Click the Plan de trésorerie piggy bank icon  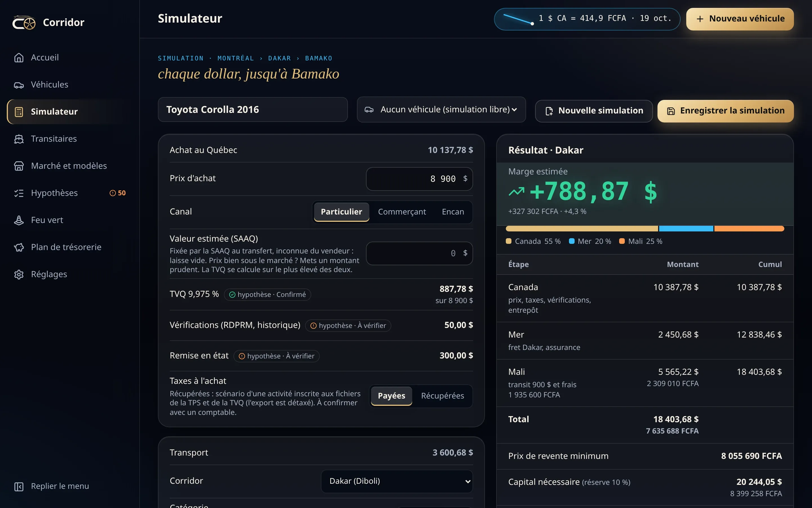tap(19, 248)
